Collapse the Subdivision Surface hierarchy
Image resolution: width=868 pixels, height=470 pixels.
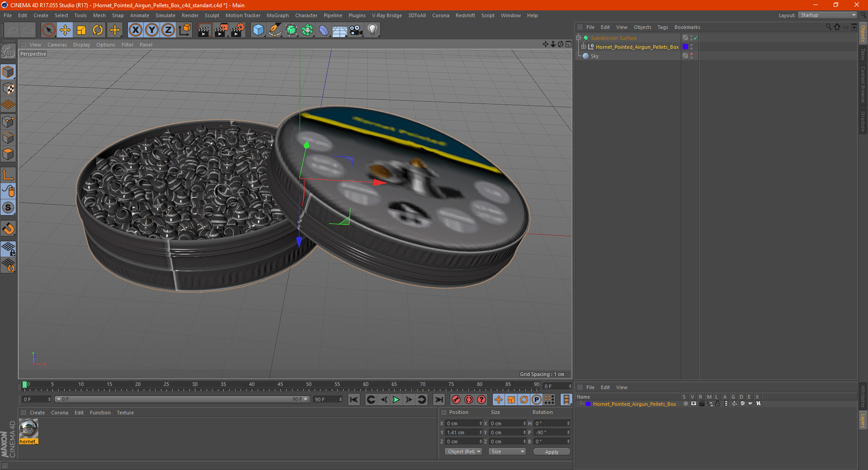coord(579,38)
